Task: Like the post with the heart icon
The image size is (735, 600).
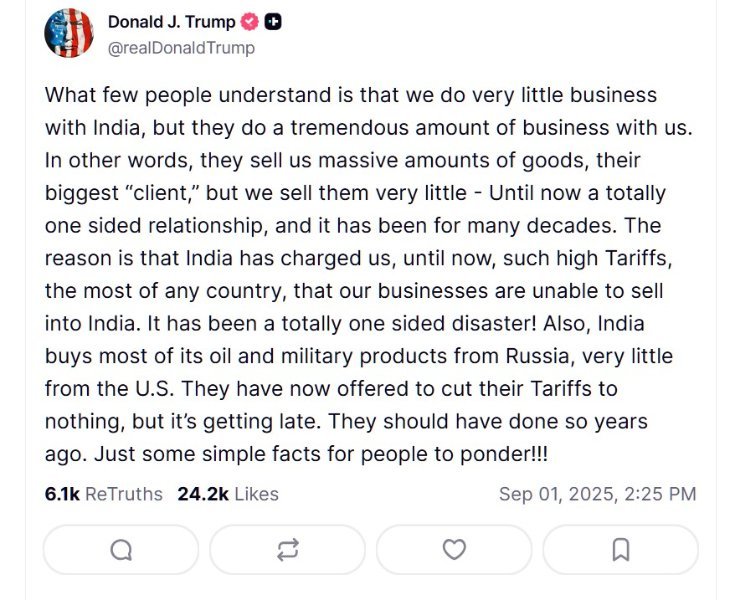Action: pyautogui.click(x=454, y=549)
